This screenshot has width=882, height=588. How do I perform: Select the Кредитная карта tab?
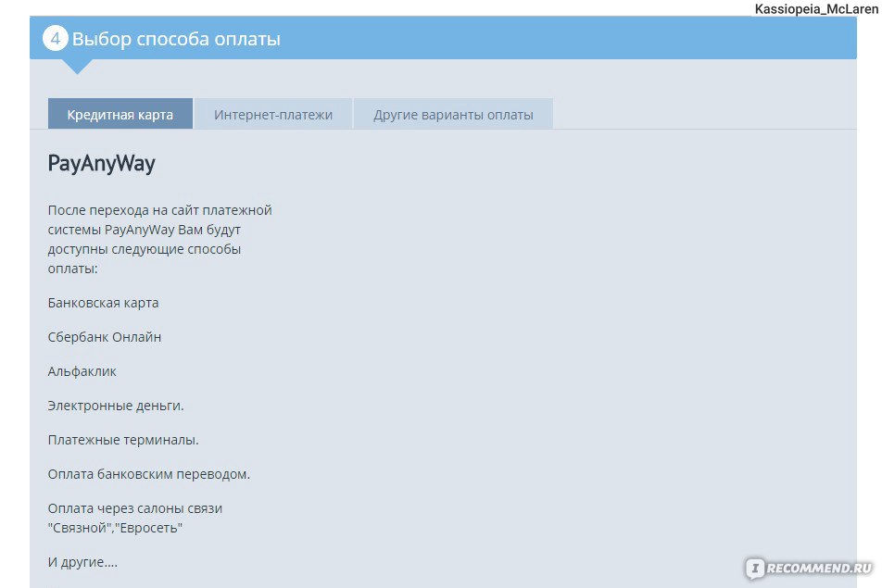point(120,114)
